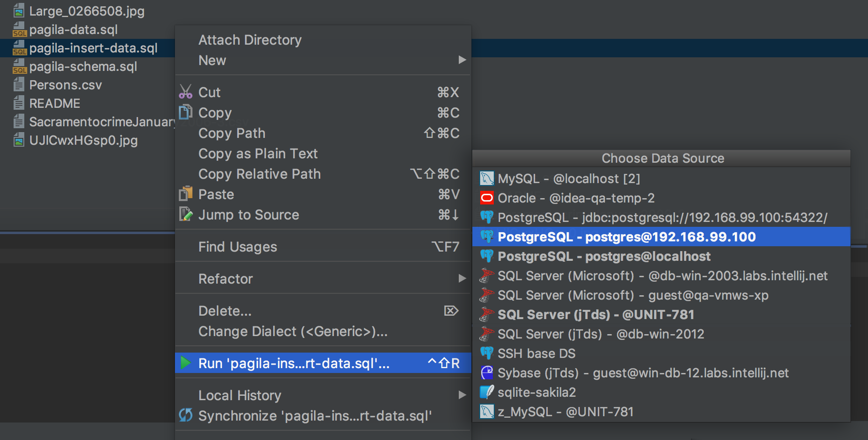Choose Attach Directory from context menu
Viewport: 868px width, 440px height.
[323, 40]
